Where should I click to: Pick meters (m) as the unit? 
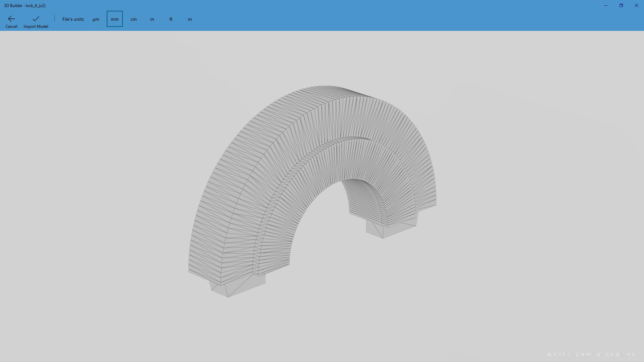point(190,19)
